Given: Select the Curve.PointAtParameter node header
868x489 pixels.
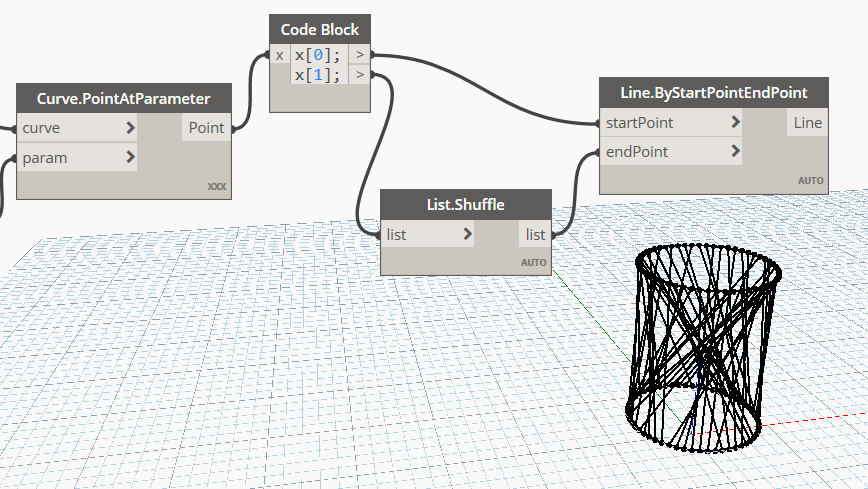Looking at the screenshot, I should [125, 98].
